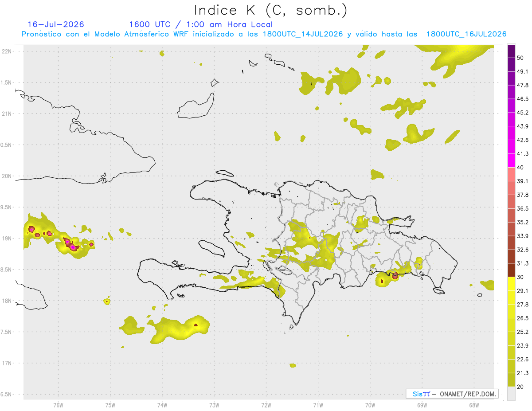Click the '31.3' color scale value
Viewport: 532px width, 411px height.
click(x=523, y=263)
